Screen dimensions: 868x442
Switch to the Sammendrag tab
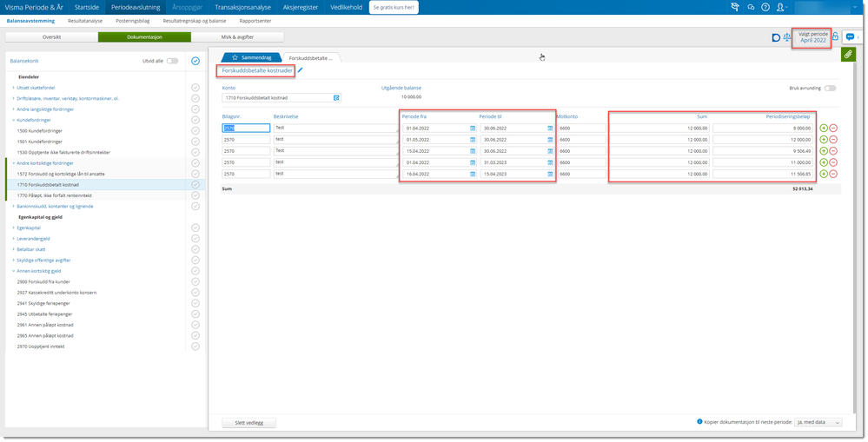[251, 57]
